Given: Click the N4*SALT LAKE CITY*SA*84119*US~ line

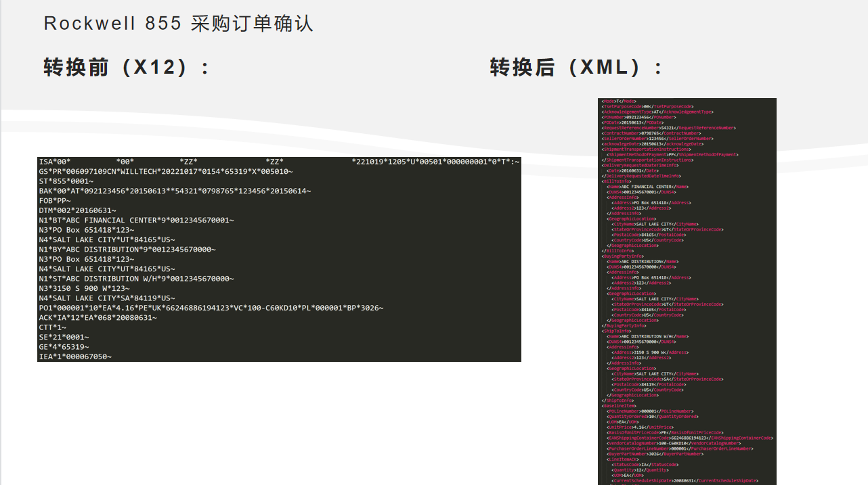Looking at the screenshot, I should coord(107,298).
